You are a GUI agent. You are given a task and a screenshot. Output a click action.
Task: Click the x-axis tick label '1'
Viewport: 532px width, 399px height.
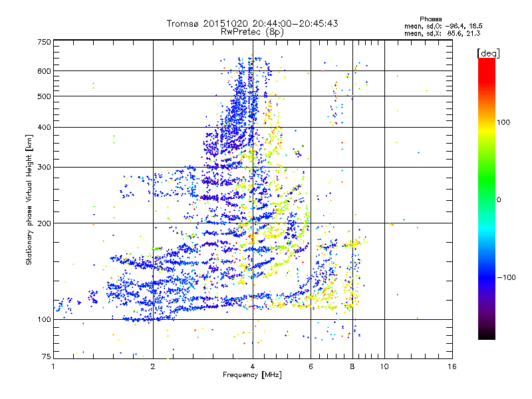(x=53, y=366)
